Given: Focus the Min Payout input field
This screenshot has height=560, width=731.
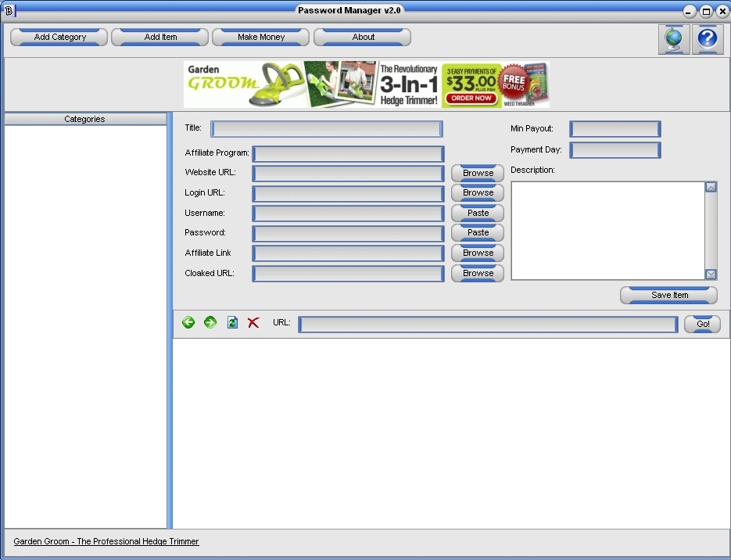Looking at the screenshot, I should point(615,129).
